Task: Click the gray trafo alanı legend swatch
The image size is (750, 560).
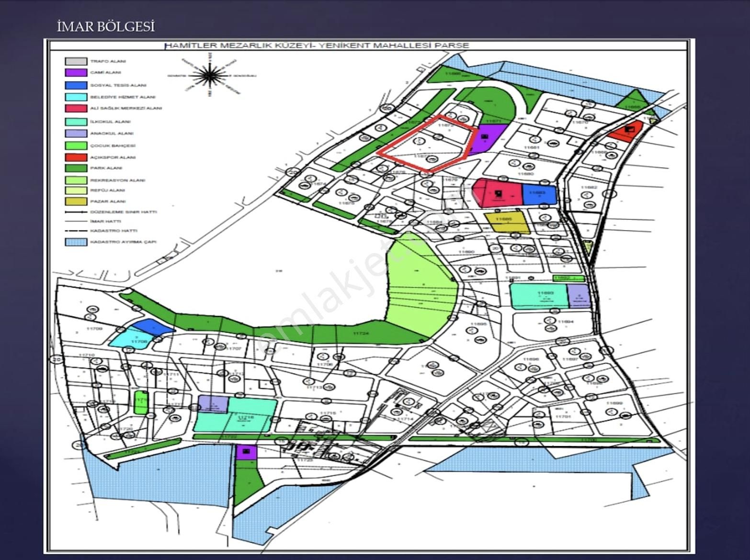Action: point(76,61)
